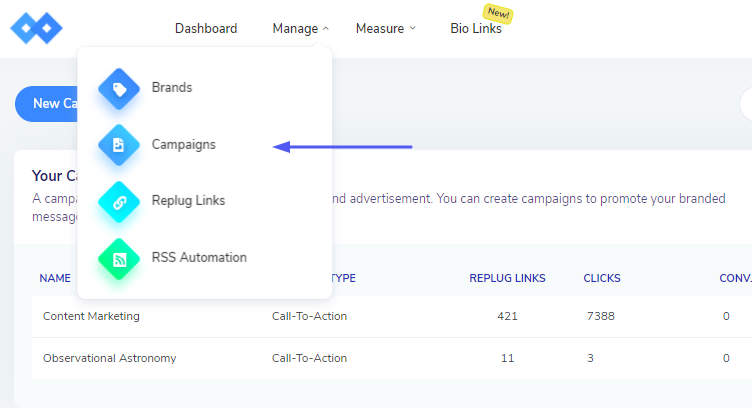
Task: Click the Brands tag icon
Action: tap(119, 88)
